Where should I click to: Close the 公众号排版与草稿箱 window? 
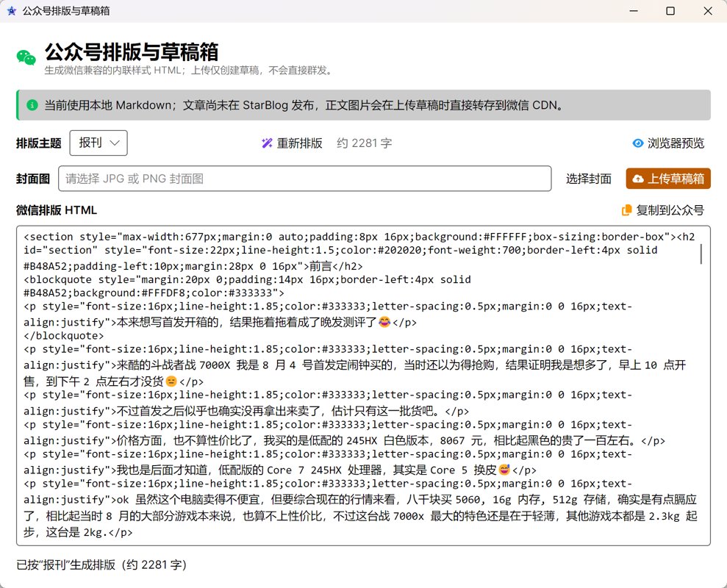pos(708,11)
